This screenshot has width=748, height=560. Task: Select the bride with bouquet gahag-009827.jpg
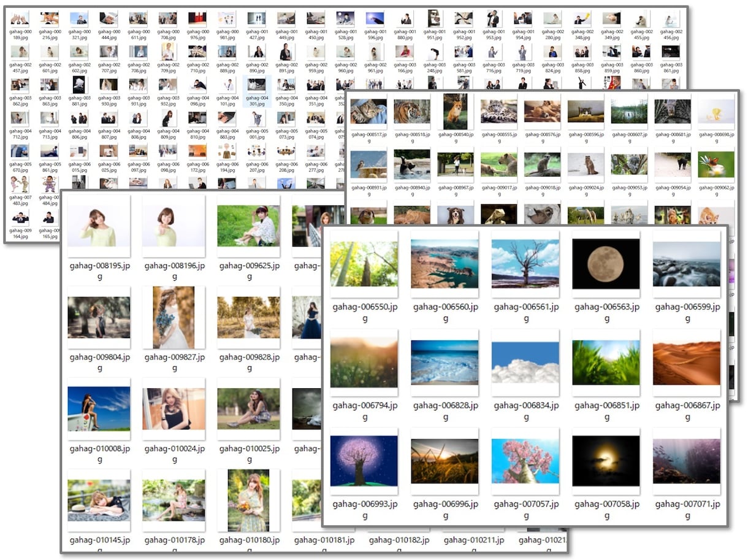pos(174,317)
